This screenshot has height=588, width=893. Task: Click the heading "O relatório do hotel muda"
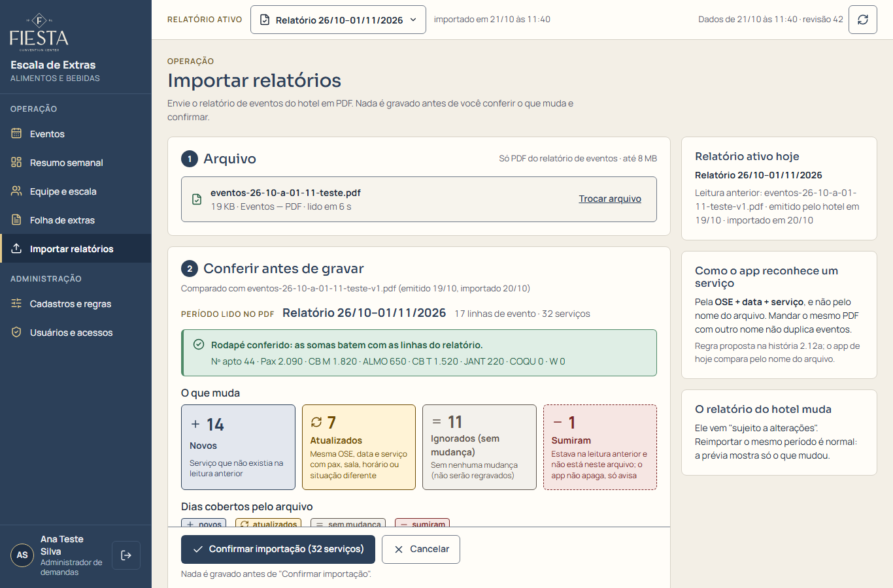point(764,409)
